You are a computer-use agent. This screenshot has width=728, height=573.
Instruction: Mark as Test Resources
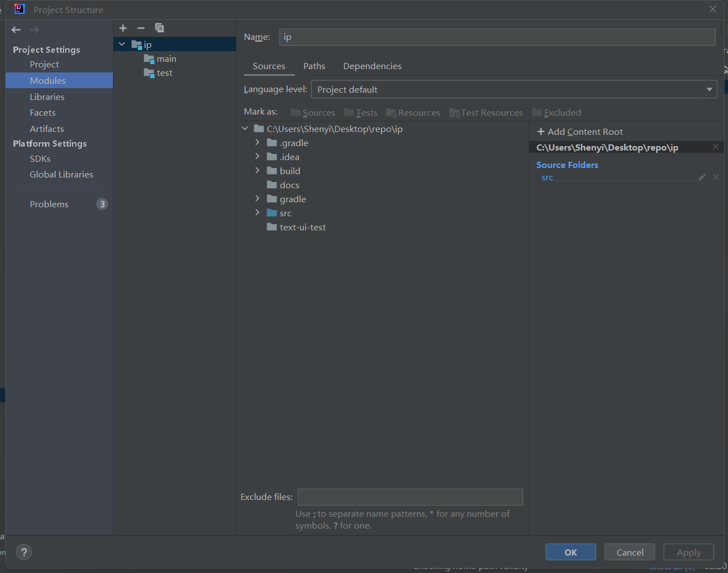(485, 112)
